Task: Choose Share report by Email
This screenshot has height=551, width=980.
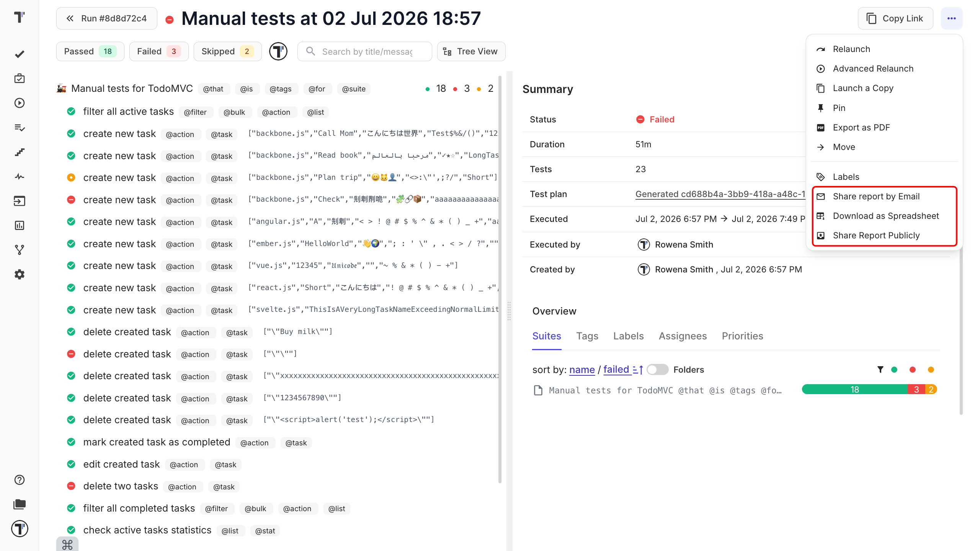Action: [x=884, y=196]
